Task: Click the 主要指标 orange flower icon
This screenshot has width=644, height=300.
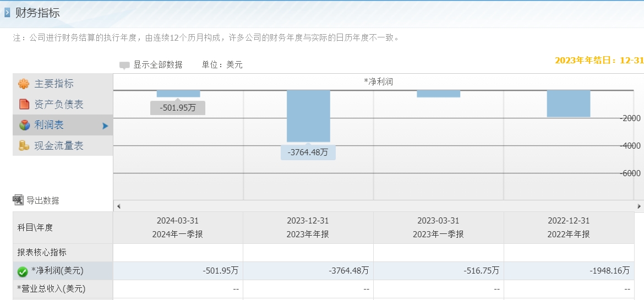Action: pyautogui.click(x=24, y=84)
